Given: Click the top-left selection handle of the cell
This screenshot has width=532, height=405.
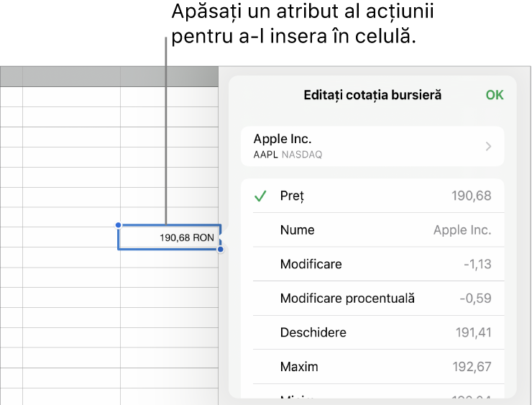Looking at the screenshot, I should (x=119, y=225).
